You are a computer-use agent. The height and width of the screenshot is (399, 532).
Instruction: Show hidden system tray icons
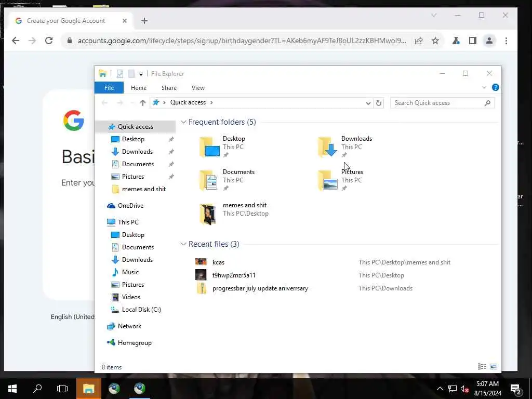coord(440,389)
